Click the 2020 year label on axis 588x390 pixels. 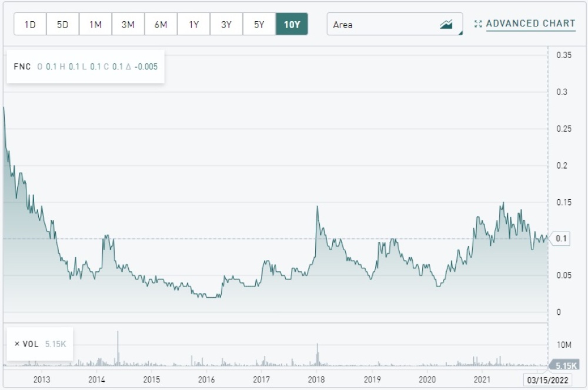(427, 379)
